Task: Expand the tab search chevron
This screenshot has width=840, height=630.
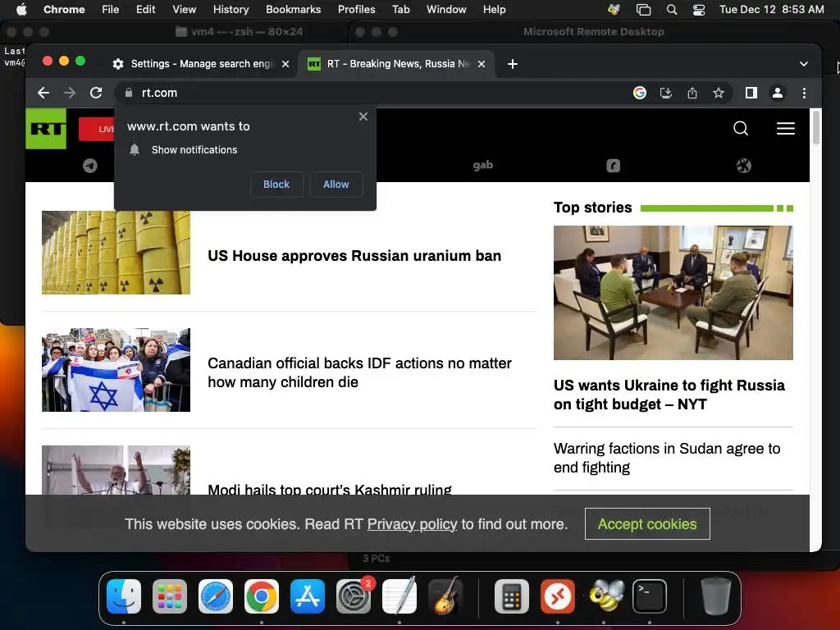Action: point(804,64)
